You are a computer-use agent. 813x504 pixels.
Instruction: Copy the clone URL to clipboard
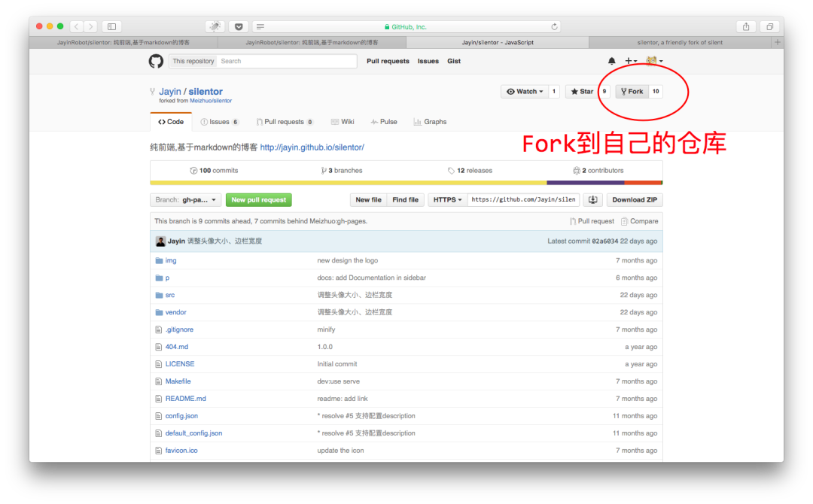[x=592, y=200]
